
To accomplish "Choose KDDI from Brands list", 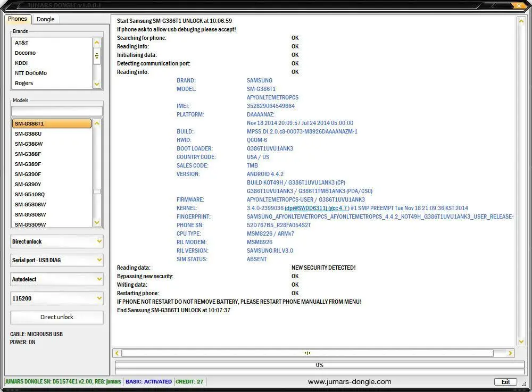I will pos(52,63).
